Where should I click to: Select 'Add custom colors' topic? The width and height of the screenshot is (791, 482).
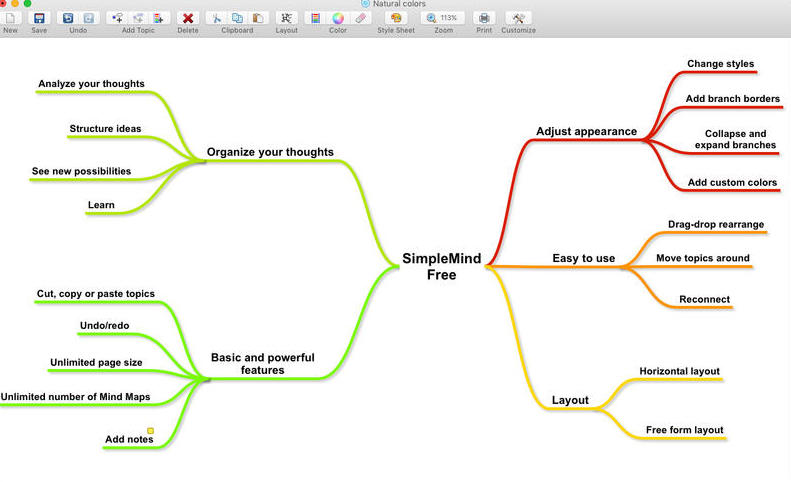[x=732, y=182]
